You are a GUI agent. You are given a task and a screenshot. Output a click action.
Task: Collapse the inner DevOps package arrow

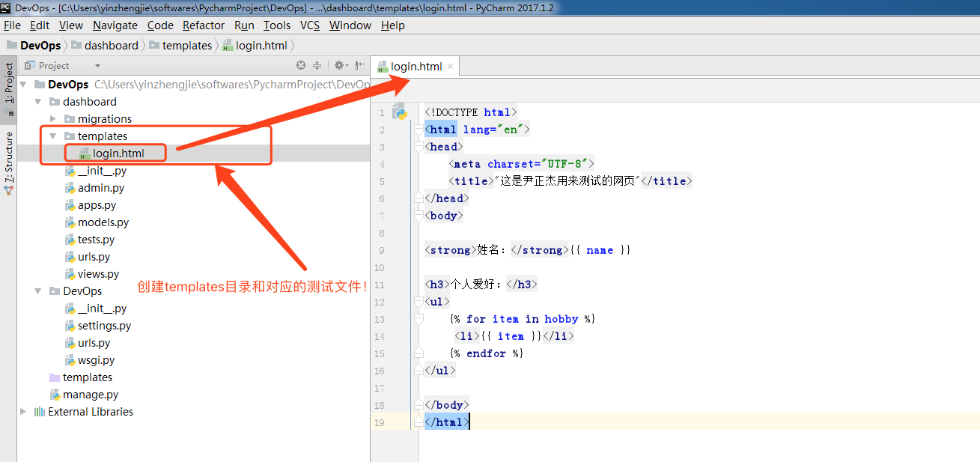(x=38, y=291)
